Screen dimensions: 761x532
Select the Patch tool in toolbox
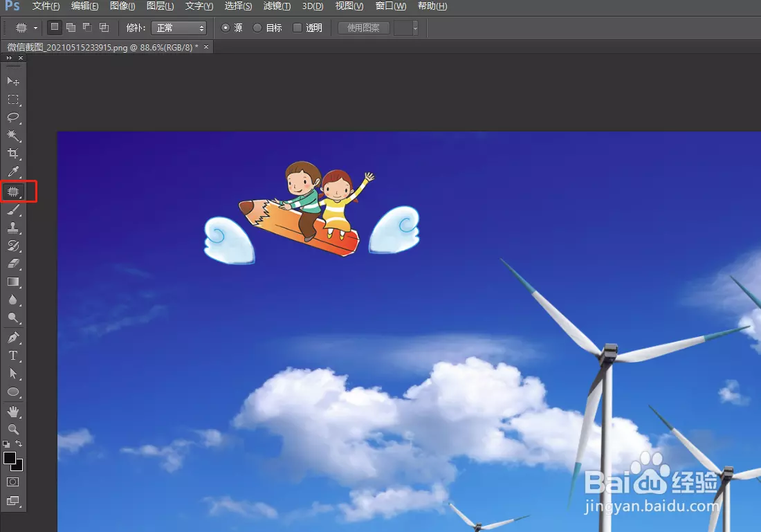point(13,191)
